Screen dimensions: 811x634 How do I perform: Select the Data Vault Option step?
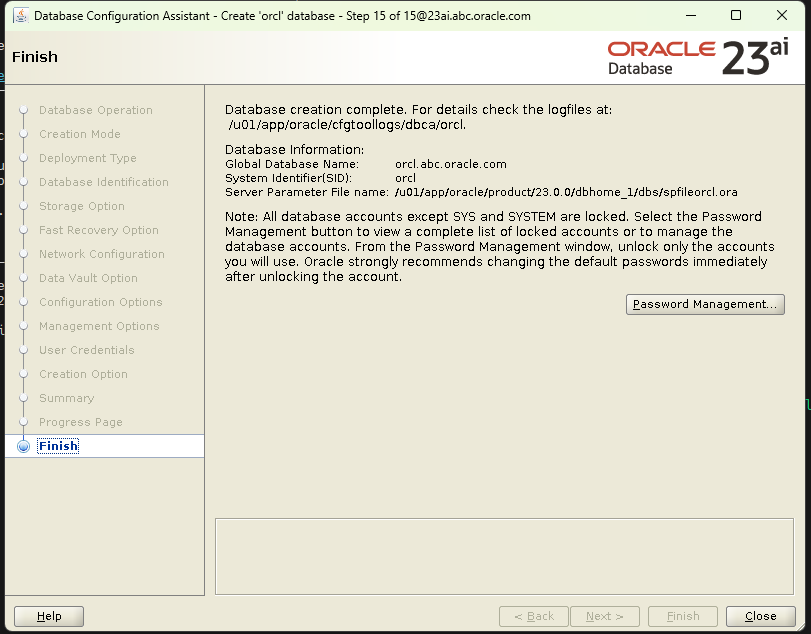86,278
